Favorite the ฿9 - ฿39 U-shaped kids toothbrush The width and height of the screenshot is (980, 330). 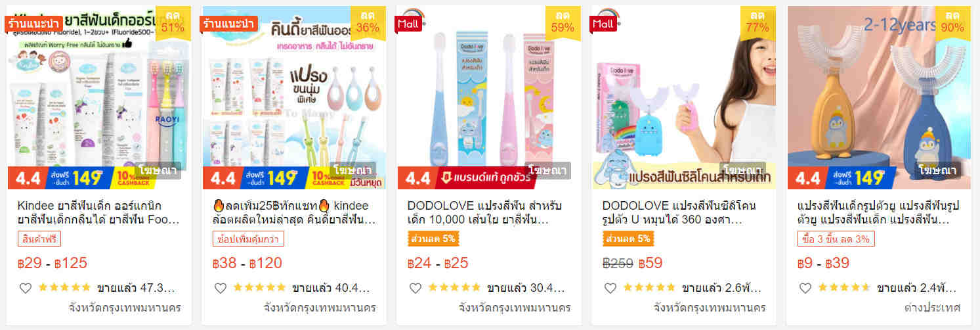pyautogui.click(x=805, y=288)
